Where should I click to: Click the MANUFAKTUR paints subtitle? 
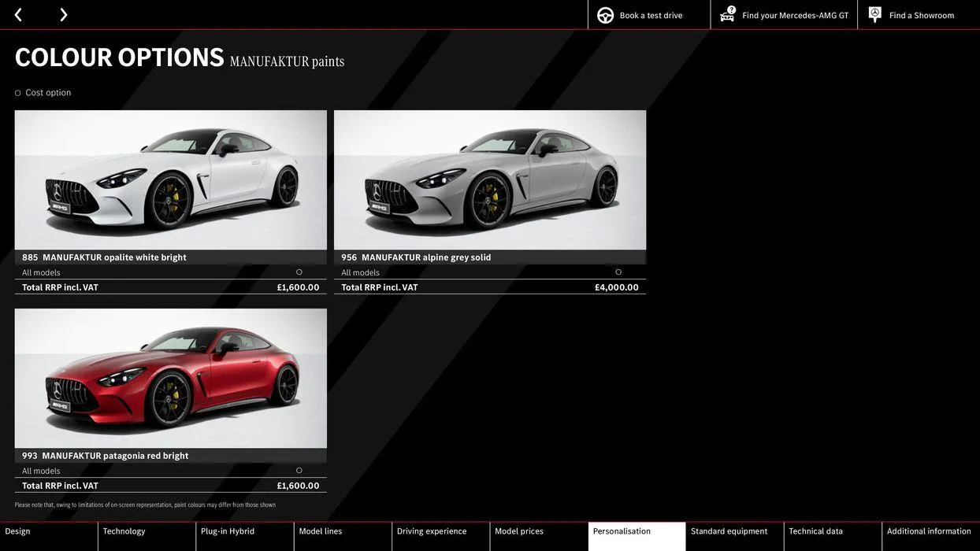[288, 61]
